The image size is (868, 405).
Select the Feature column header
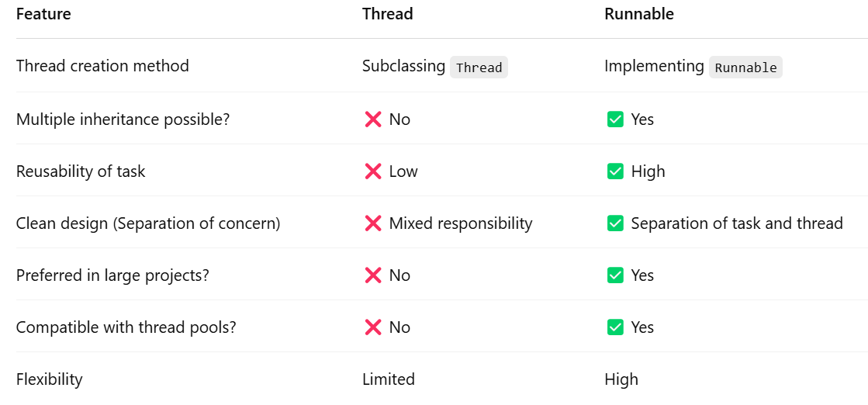click(x=43, y=14)
